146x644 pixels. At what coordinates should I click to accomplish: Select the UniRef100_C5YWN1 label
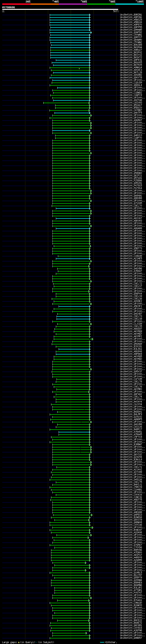[x=131, y=35]
